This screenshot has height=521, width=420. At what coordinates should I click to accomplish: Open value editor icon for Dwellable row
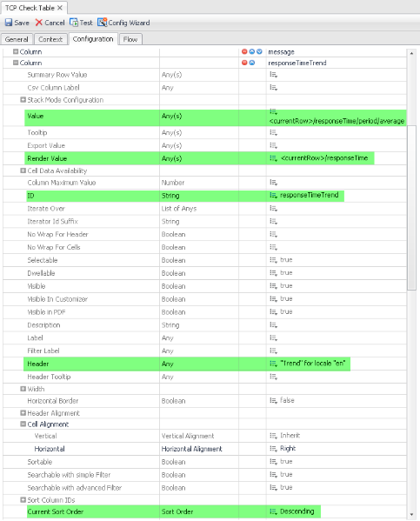click(x=273, y=273)
